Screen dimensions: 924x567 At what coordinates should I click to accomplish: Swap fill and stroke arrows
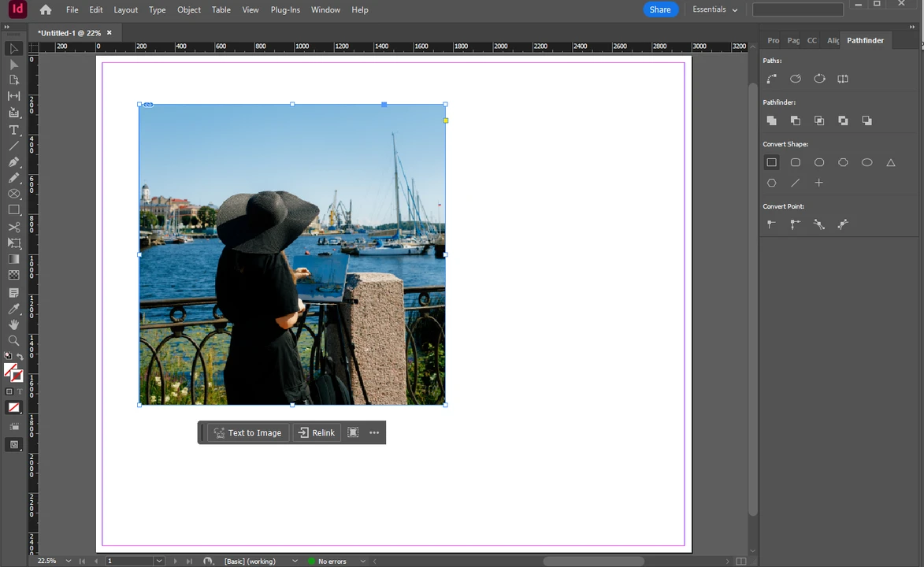click(20, 357)
